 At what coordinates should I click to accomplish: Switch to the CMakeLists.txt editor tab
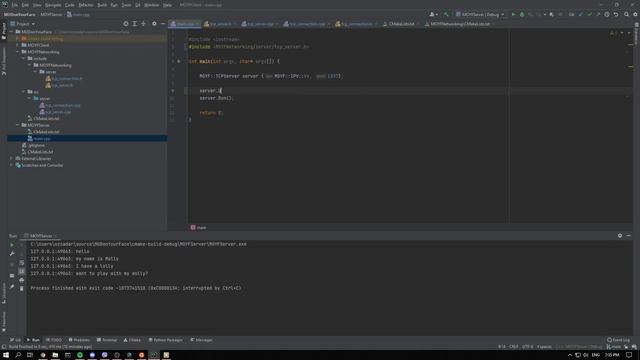point(401,24)
